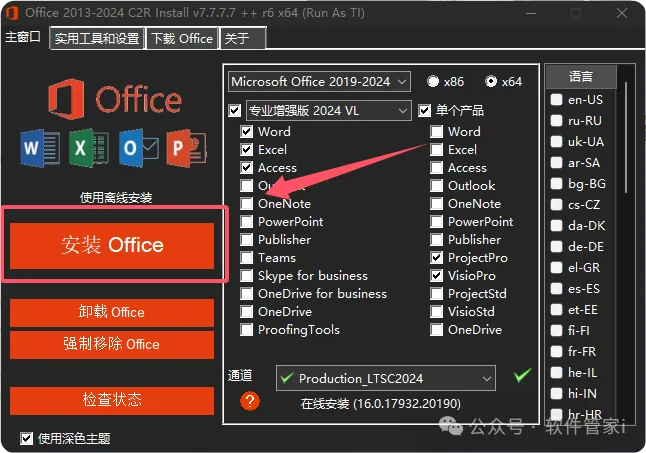This screenshot has height=453, width=646.
Task: Select the es-ES language checkbox
Action: 557,288
